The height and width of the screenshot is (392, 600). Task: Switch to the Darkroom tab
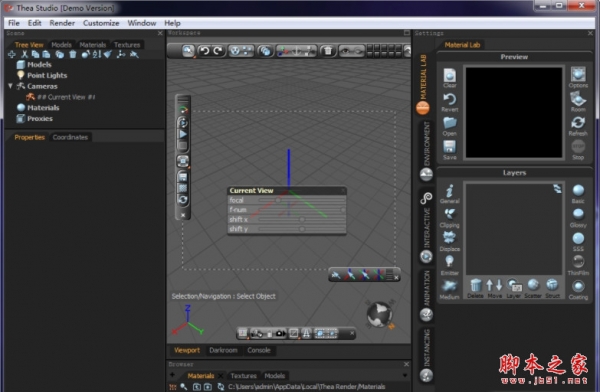click(x=223, y=350)
